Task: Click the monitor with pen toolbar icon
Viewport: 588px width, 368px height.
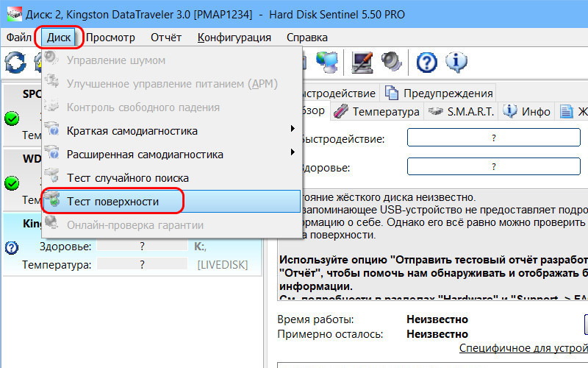Action: pos(362,63)
